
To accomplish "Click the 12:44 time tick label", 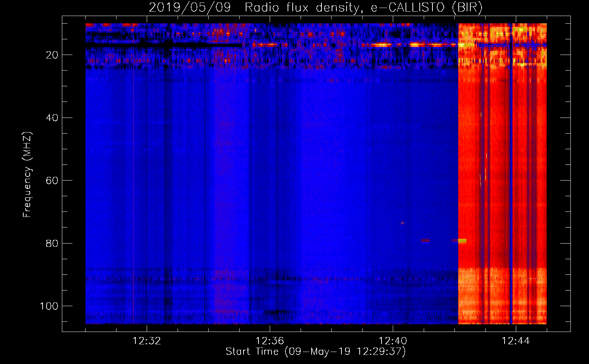I will [516, 341].
